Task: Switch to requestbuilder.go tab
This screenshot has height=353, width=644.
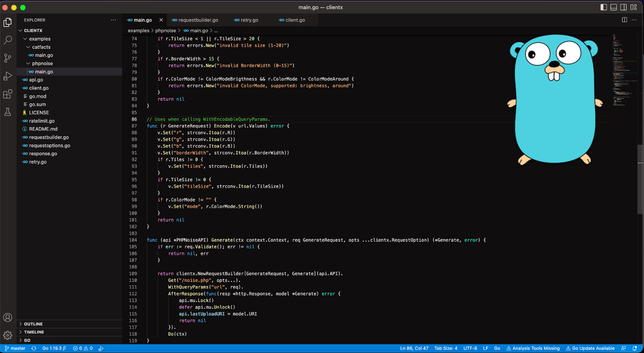Action: [x=198, y=20]
